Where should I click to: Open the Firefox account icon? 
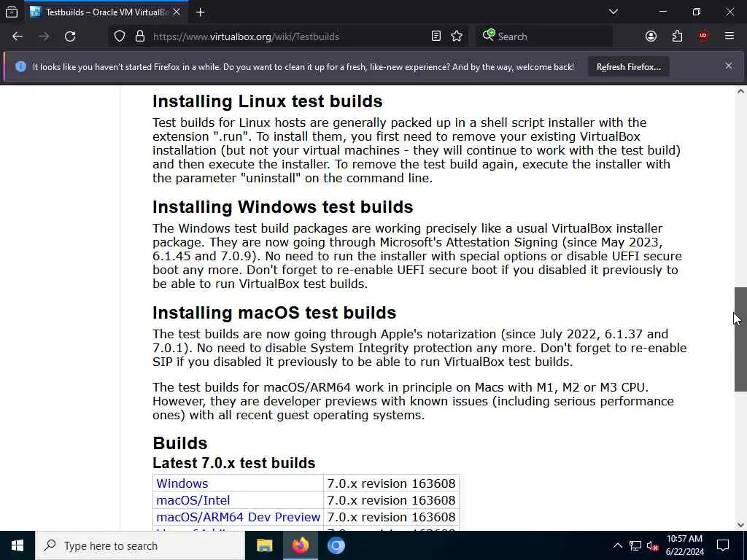(651, 36)
